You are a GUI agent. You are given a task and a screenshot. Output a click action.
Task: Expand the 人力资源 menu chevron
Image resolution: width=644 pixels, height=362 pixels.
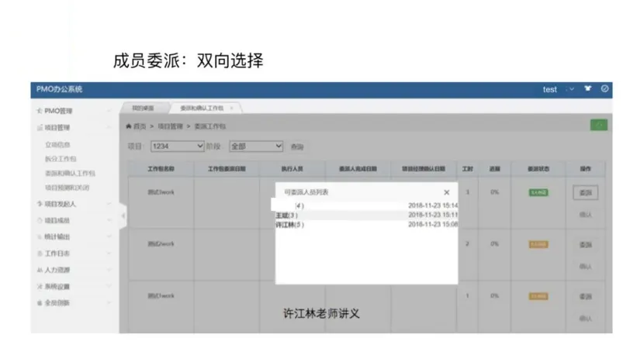(109, 270)
